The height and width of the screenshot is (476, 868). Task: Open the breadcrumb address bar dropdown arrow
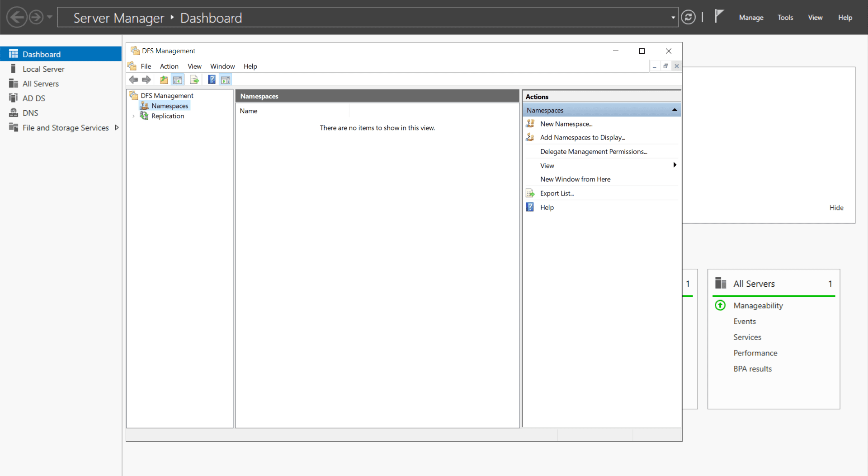(673, 18)
